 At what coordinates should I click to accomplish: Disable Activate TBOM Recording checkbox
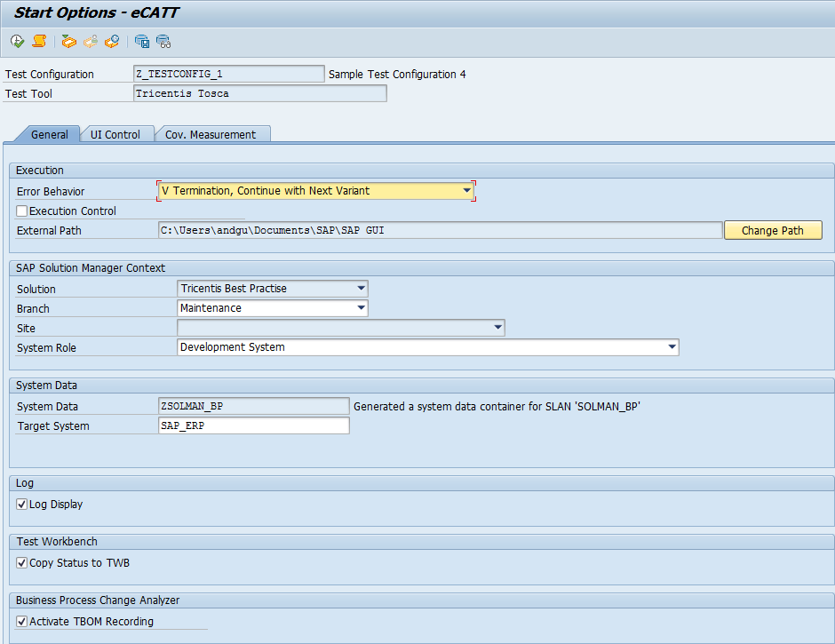tap(22, 622)
